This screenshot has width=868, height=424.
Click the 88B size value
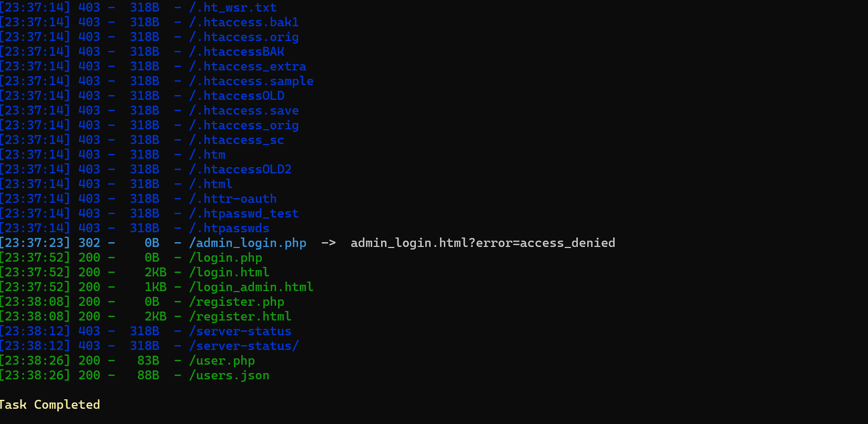pyautogui.click(x=148, y=376)
